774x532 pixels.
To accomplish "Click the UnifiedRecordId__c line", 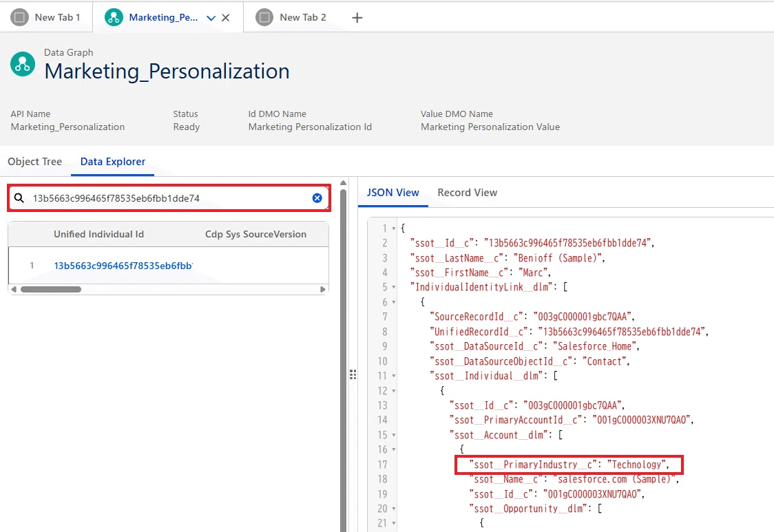I will (x=569, y=331).
